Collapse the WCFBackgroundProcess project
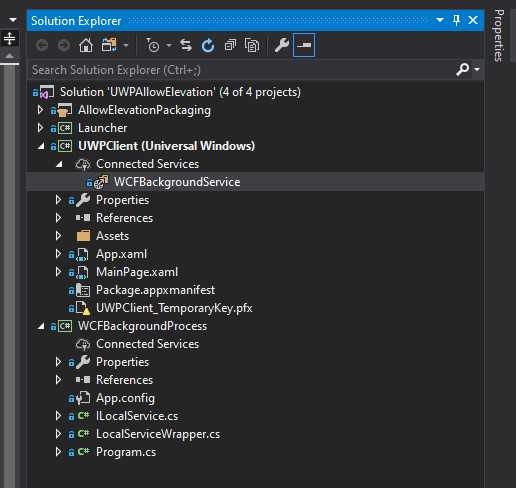 click(x=41, y=326)
